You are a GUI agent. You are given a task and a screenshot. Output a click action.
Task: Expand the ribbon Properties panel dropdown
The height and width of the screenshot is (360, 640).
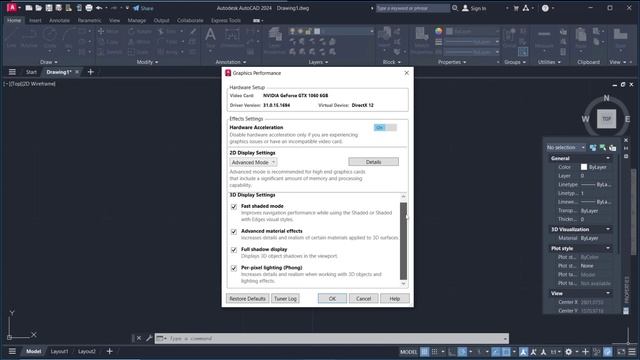(452, 62)
